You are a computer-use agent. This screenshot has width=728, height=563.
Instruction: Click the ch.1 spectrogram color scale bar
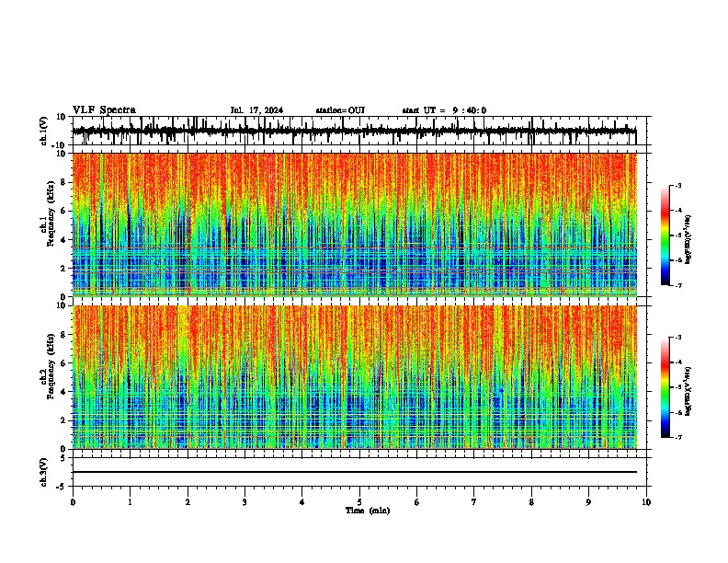(665, 236)
